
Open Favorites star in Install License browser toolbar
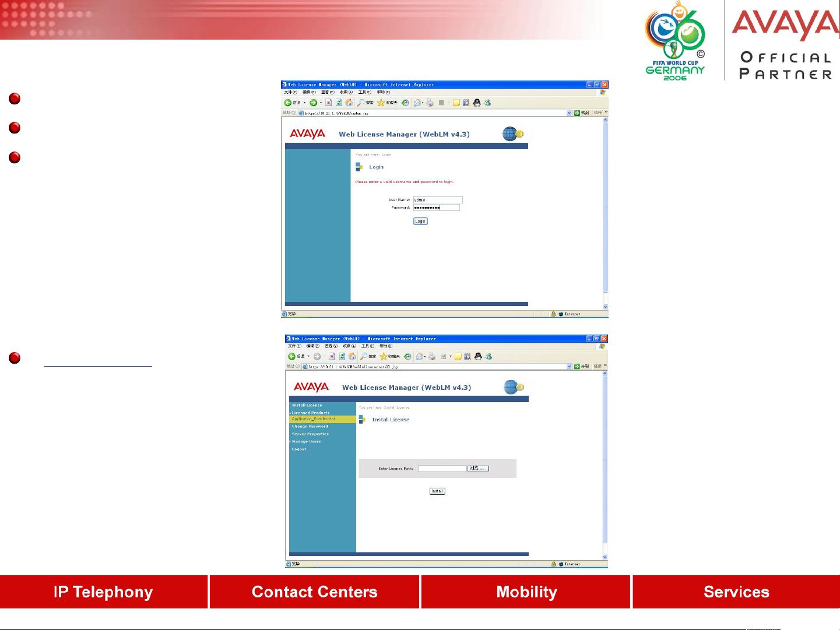(383, 356)
